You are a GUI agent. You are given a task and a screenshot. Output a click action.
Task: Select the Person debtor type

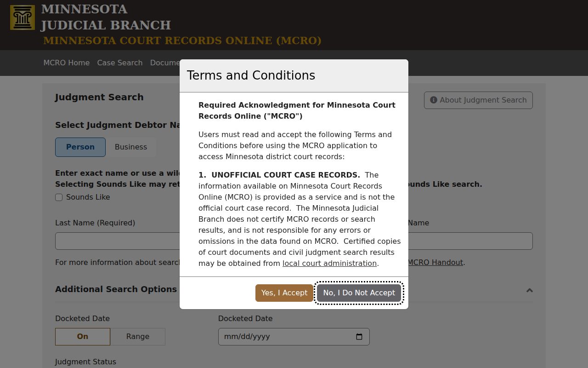(80, 147)
